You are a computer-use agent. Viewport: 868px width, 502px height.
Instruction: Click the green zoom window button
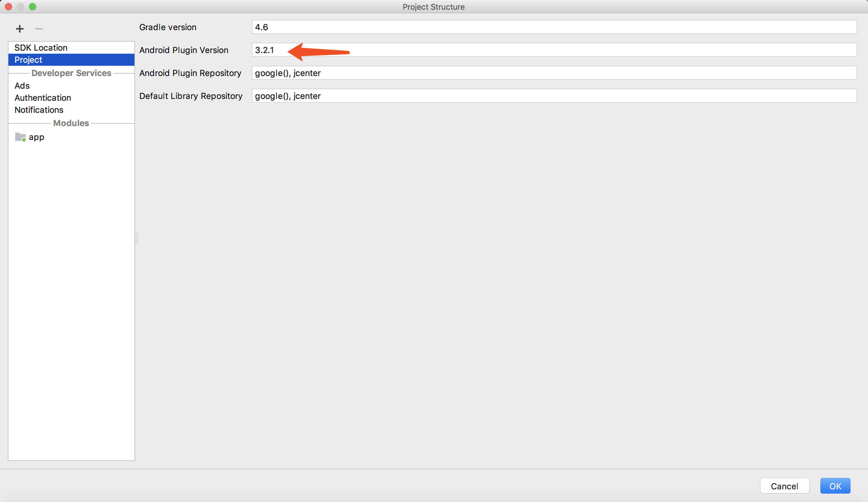pyautogui.click(x=32, y=7)
